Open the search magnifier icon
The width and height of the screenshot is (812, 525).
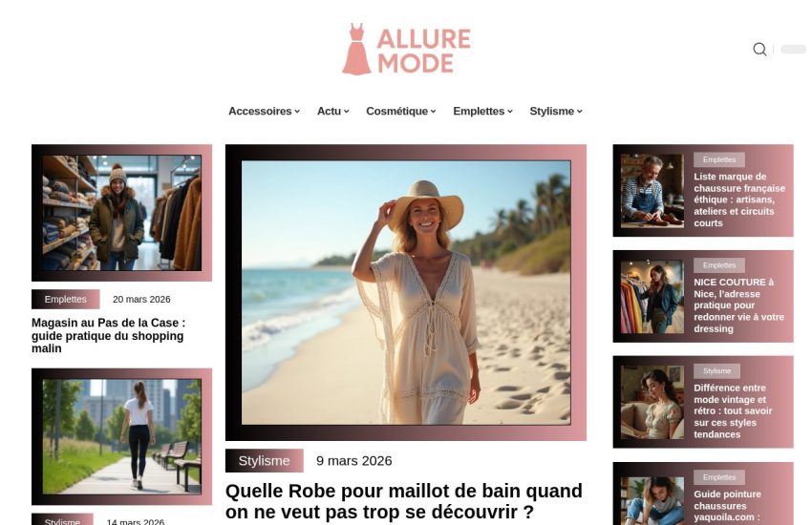(x=759, y=49)
